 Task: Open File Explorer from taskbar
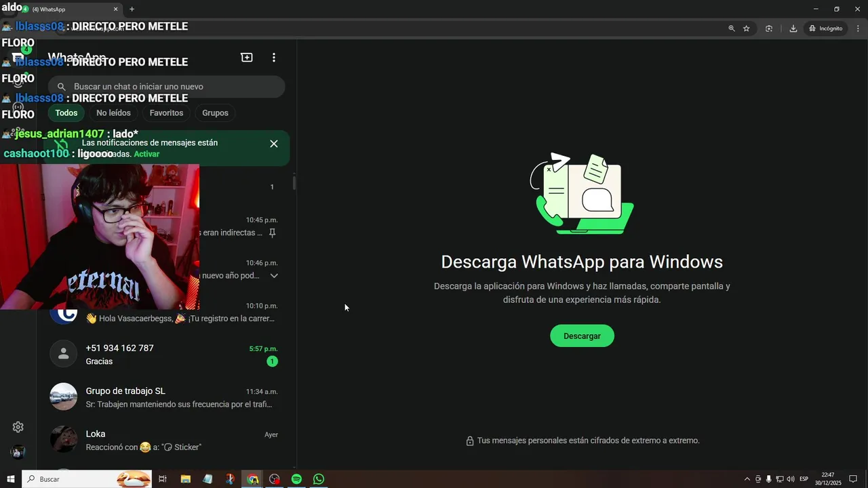tap(185, 479)
